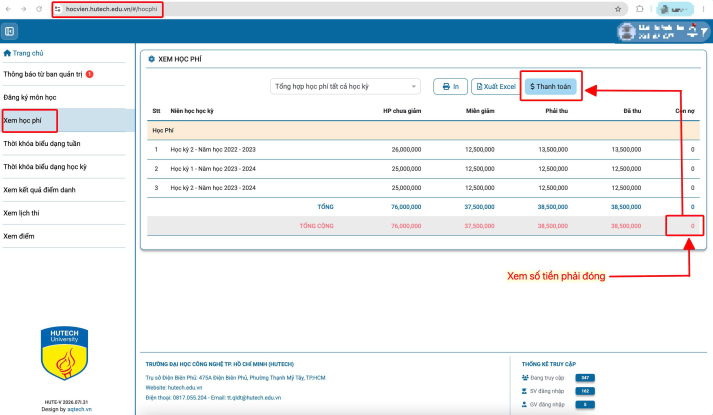Select row Học kỳ 2 - Năm học 2023 - 2024

423,188
